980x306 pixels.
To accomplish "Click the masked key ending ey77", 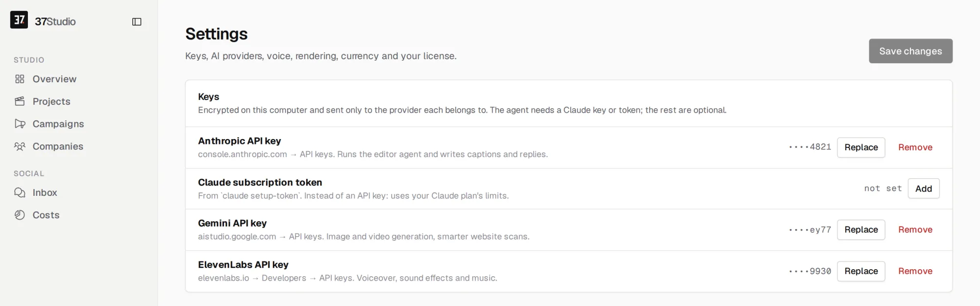I will pos(810,230).
